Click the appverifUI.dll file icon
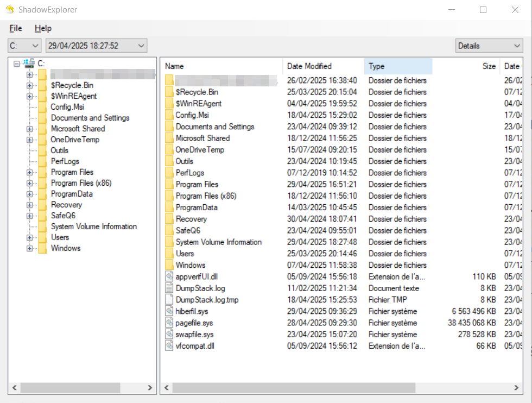This screenshot has height=403, width=532. tap(169, 276)
